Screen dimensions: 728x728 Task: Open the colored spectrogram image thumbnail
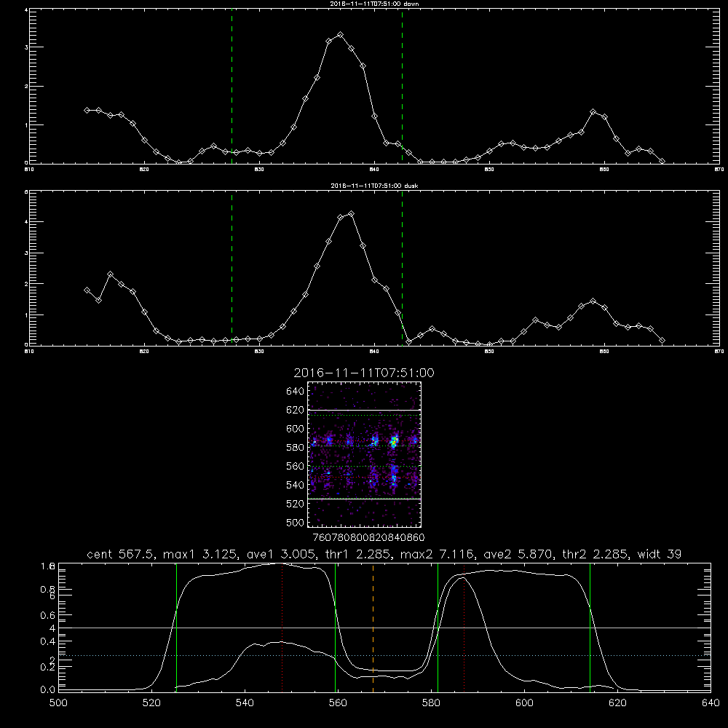coord(364,454)
